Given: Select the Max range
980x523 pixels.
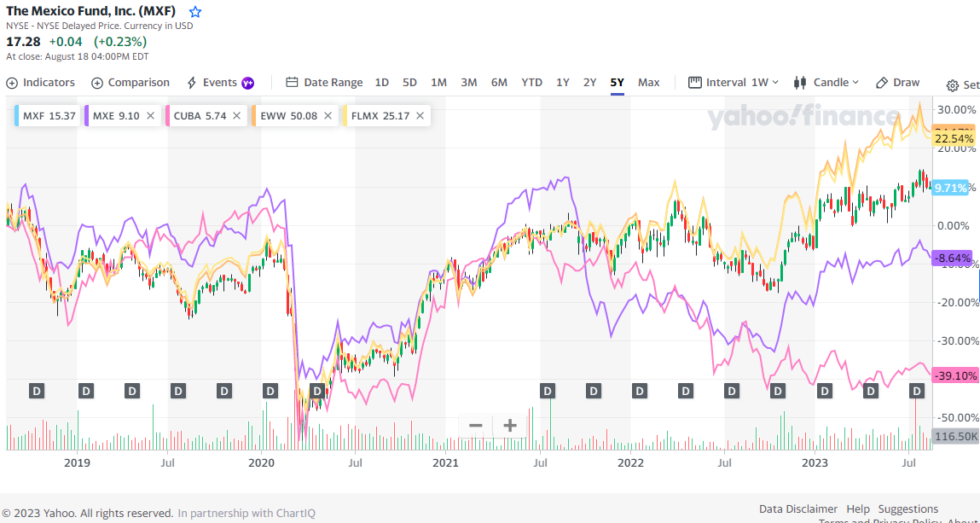Looking at the screenshot, I should coord(649,83).
